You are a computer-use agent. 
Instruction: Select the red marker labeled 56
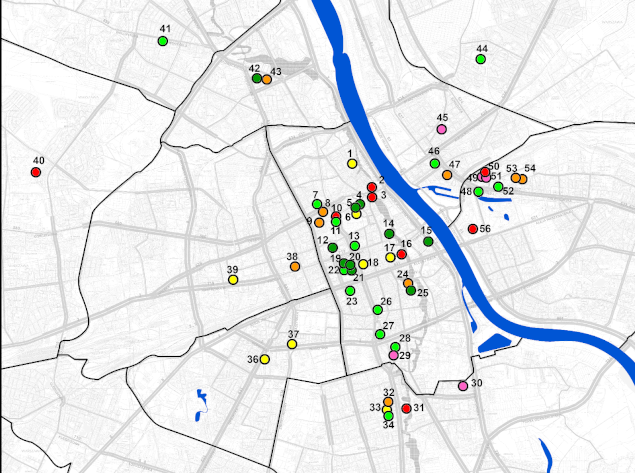tap(472, 229)
